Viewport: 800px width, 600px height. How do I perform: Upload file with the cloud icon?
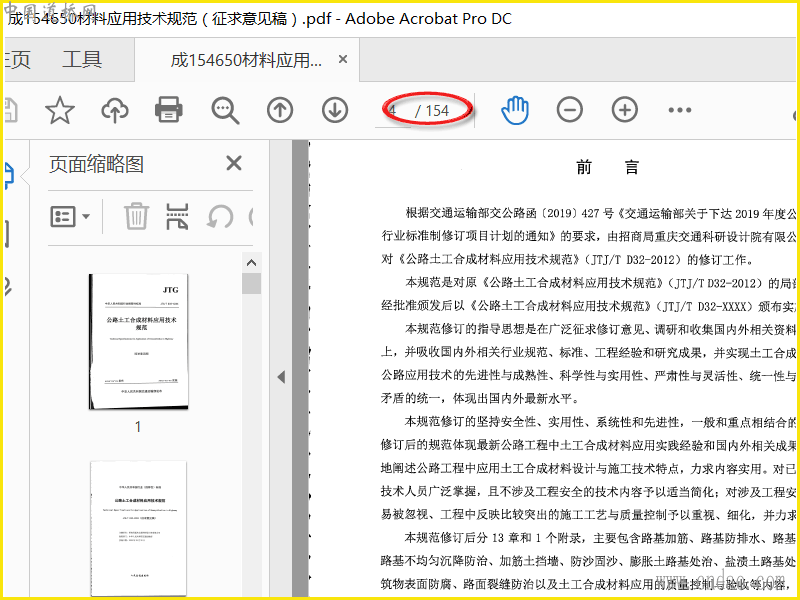[115, 110]
